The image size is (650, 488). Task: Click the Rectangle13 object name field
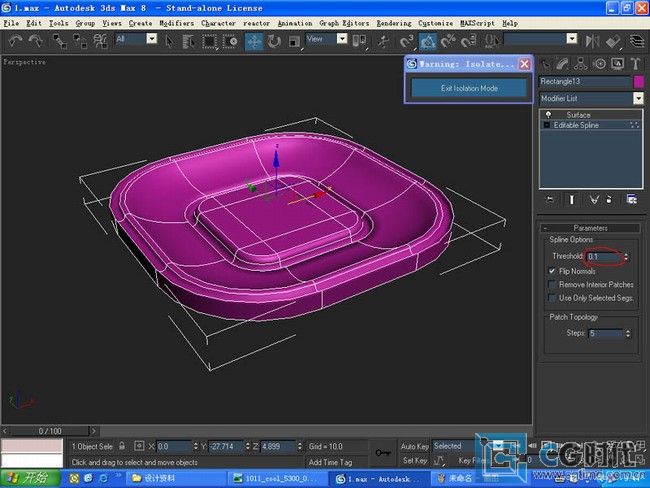coord(585,81)
